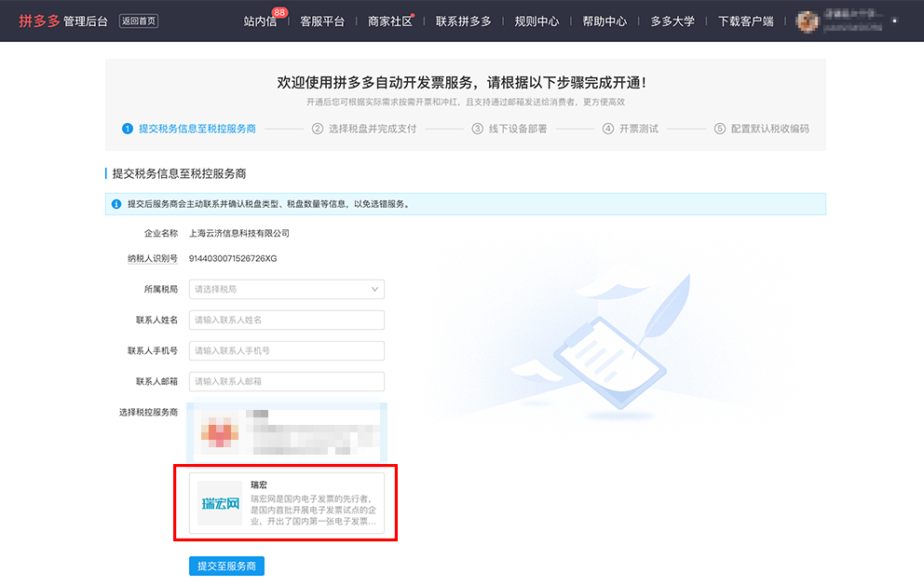Click the blue info icon in notice

pos(116,204)
